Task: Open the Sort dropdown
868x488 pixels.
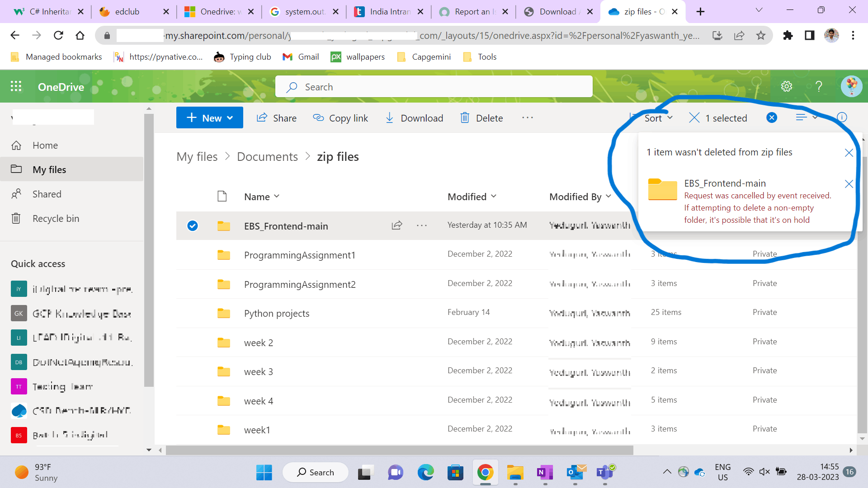Action: click(x=655, y=117)
